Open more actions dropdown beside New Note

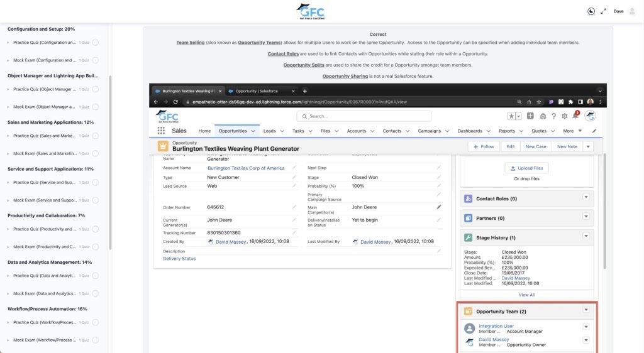click(588, 146)
